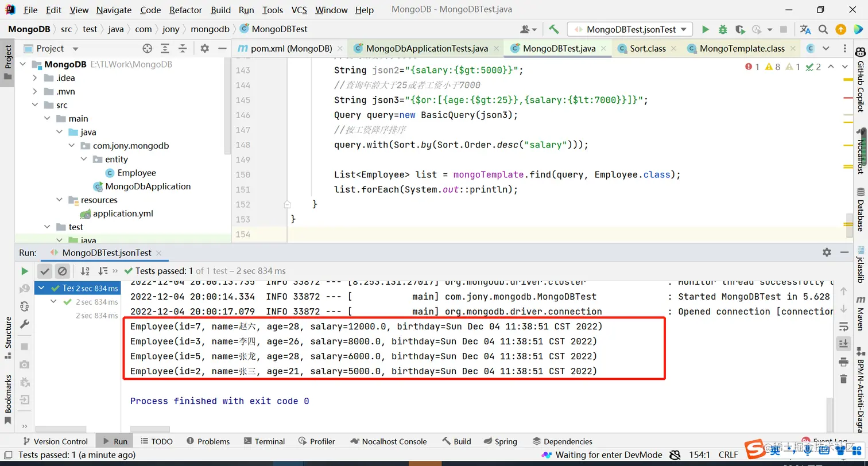Open the Terminal tool window
Image resolution: width=868 pixels, height=466 pixels.
[x=264, y=441]
